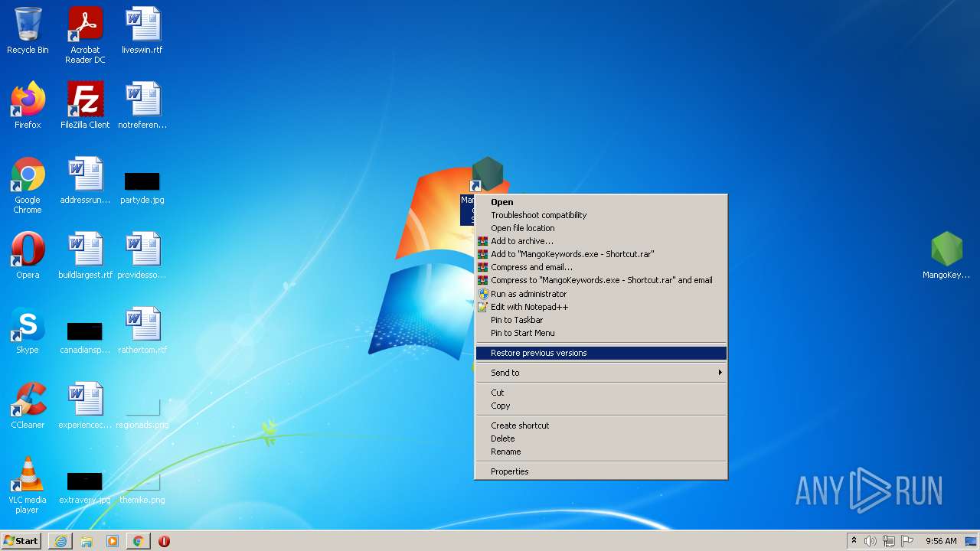Choose Add to MangoKeywords Shortcut.rar entry

click(x=601, y=254)
